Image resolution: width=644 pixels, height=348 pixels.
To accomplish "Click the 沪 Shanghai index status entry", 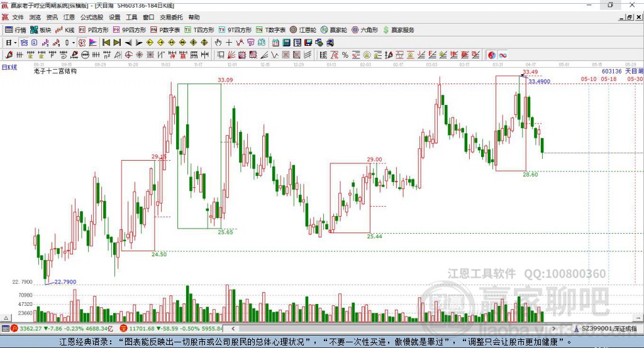I will (x=62, y=329).
